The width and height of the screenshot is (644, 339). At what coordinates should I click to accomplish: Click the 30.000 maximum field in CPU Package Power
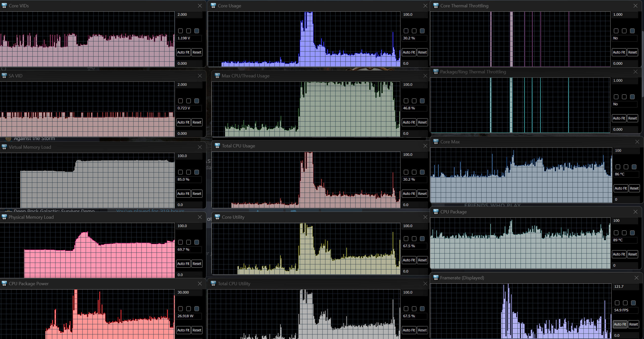point(189,292)
